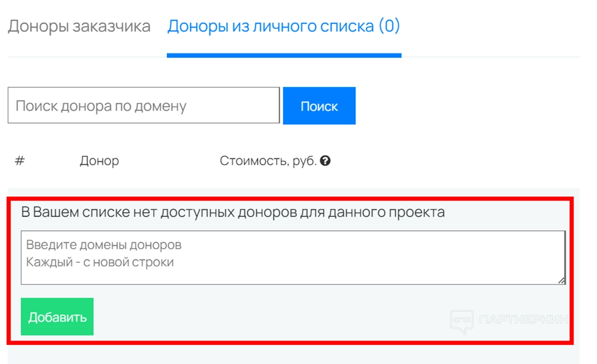
Task: Click the В Вашем списке нет доноров message
Action: pos(233,212)
